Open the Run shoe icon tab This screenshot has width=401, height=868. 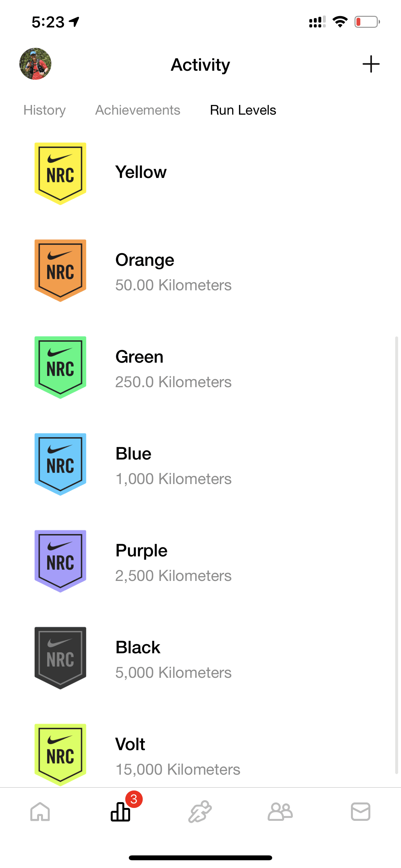click(x=200, y=811)
